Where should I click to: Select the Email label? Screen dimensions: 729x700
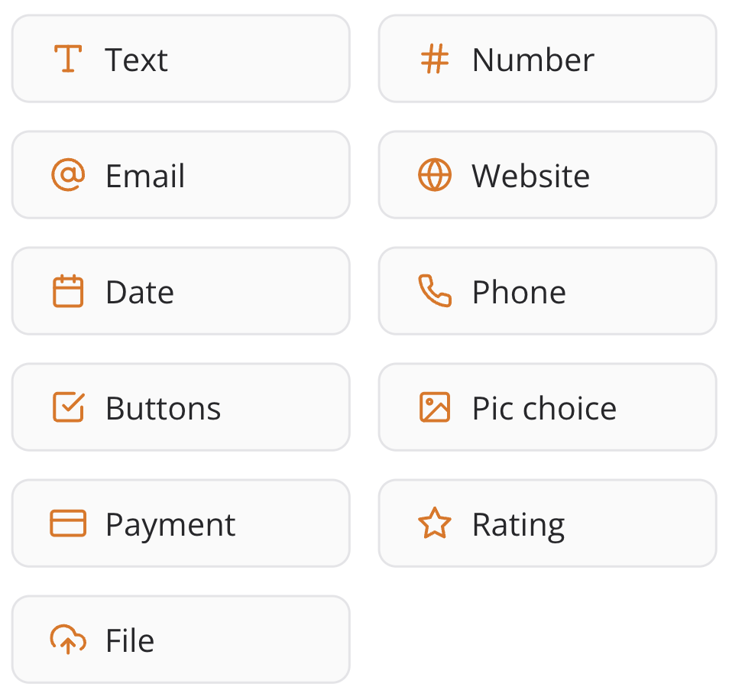coord(145,176)
